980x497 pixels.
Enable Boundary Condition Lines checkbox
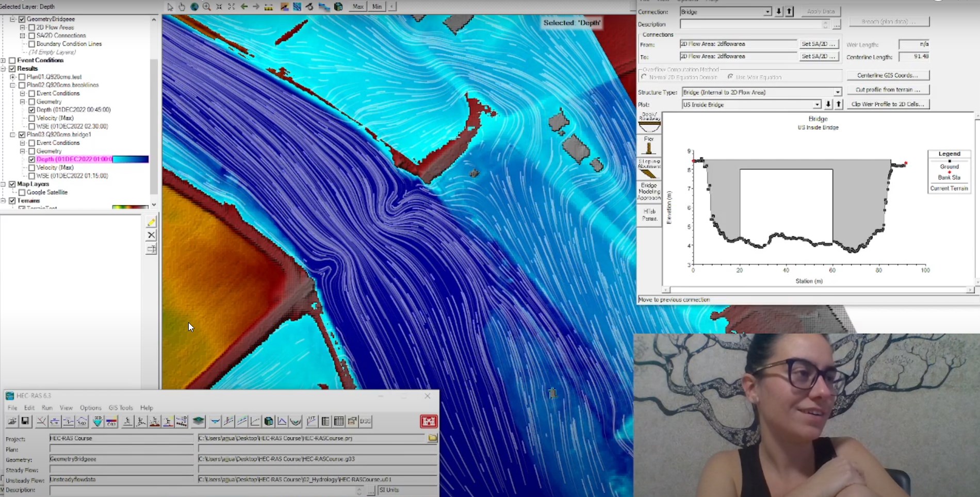tap(31, 44)
